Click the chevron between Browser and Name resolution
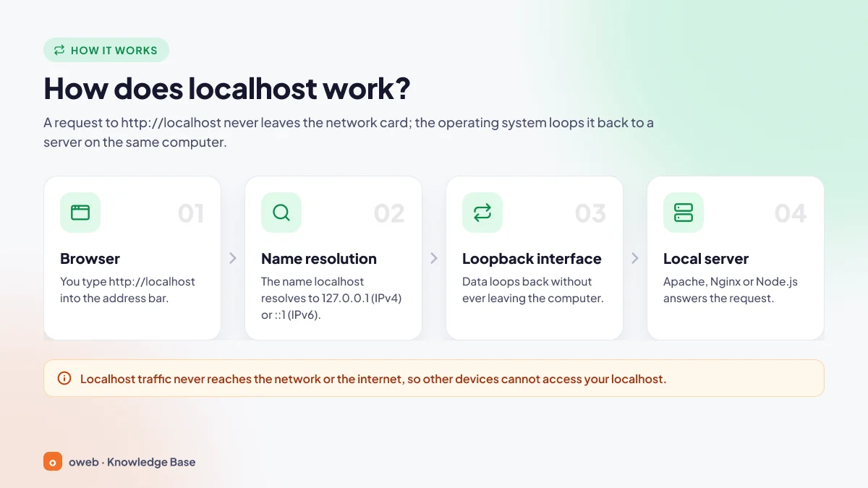 pyautogui.click(x=233, y=258)
